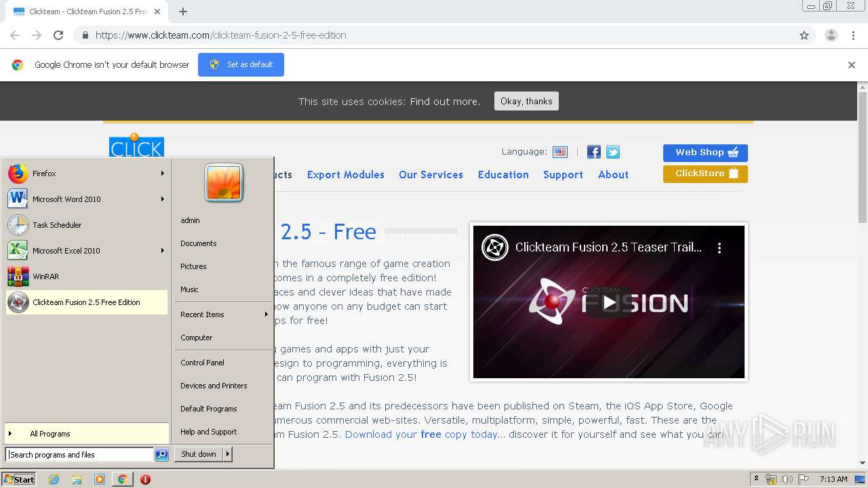Open the Shut down options arrow
Image resolution: width=868 pixels, height=488 pixels.
(228, 454)
